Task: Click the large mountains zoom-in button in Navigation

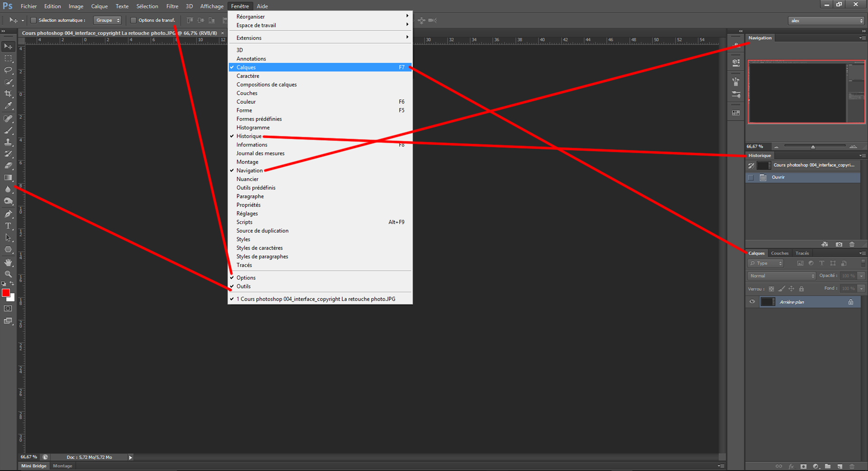Action: pos(853,146)
